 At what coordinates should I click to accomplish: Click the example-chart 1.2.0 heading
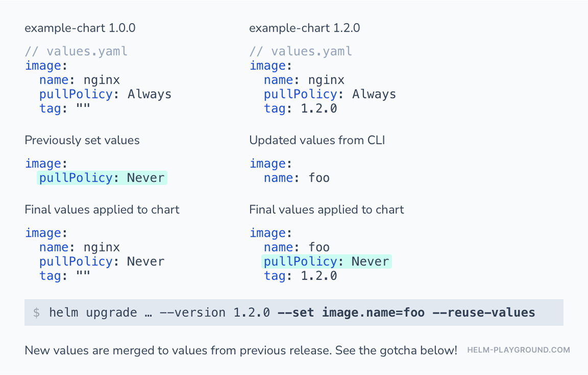(x=305, y=28)
